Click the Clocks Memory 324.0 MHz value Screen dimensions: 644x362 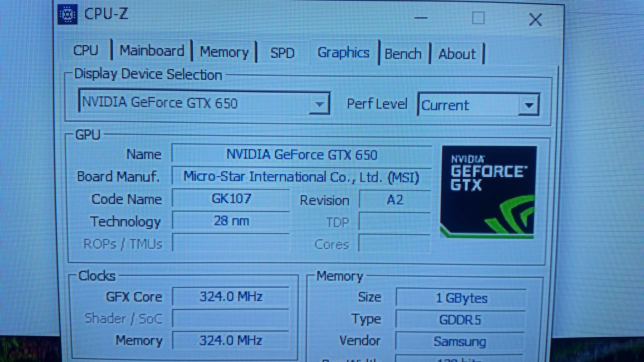pos(231,340)
